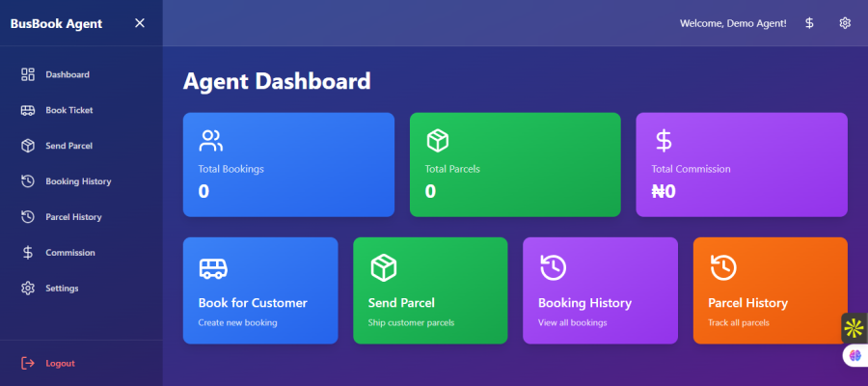This screenshot has width=868, height=386.
Task: Click the clock icon on Booking History card
Action: 554,267
